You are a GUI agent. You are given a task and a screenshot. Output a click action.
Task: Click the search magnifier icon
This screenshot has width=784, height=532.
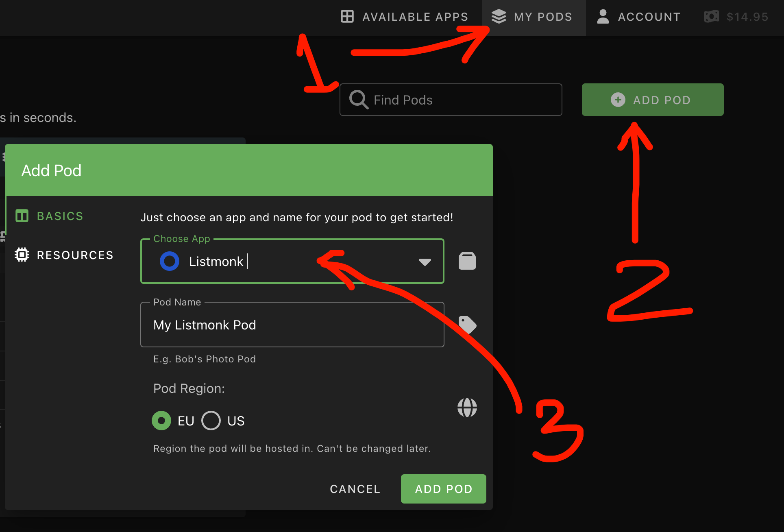click(359, 100)
